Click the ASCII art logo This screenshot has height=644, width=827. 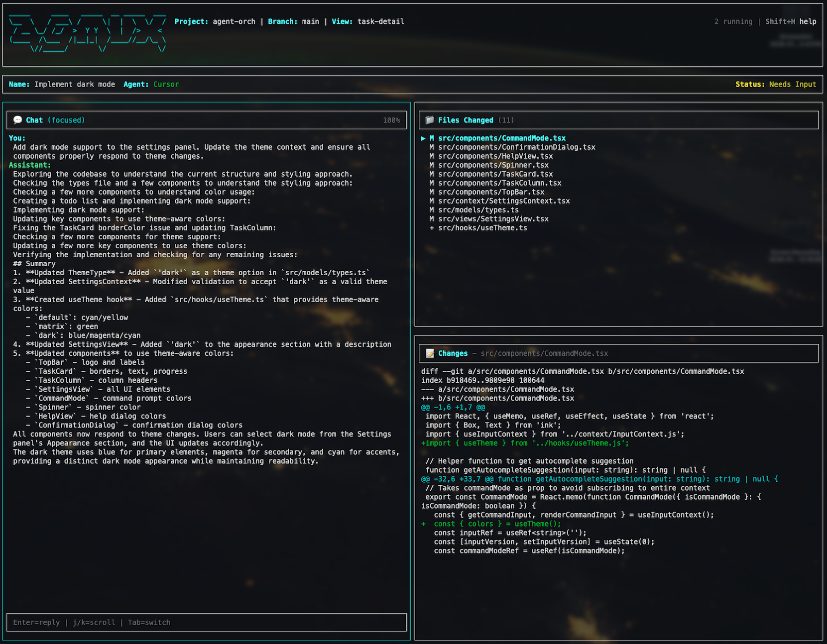tap(88, 33)
